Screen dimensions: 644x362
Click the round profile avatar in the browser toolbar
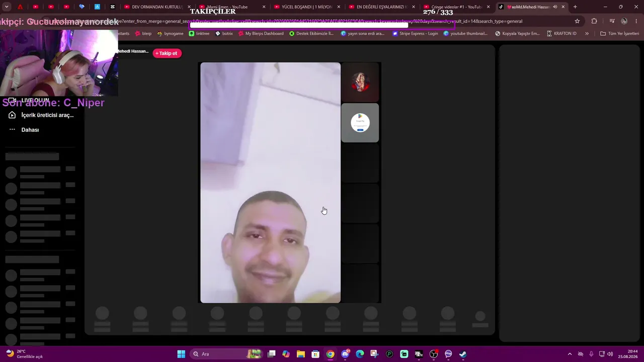pyautogui.click(x=624, y=21)
